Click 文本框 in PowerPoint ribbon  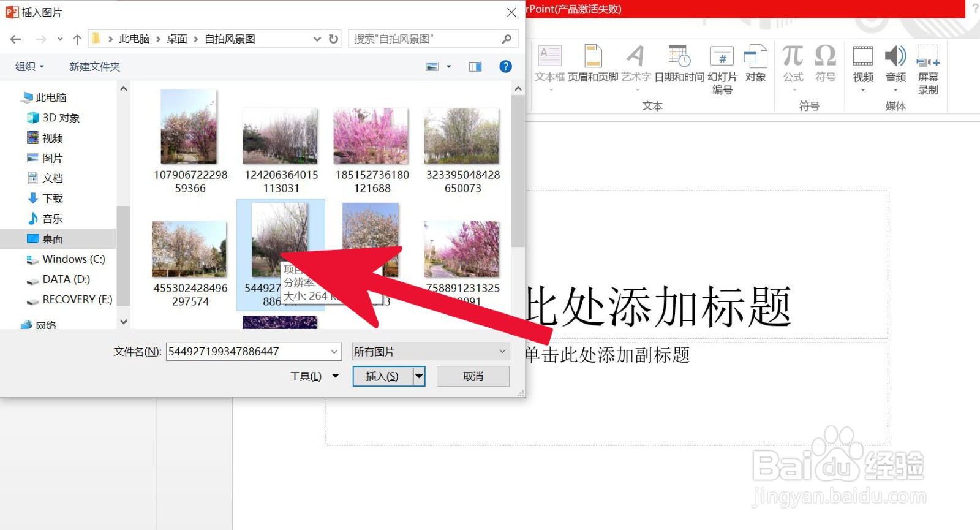pyautogui.click(x=550, y=67)
